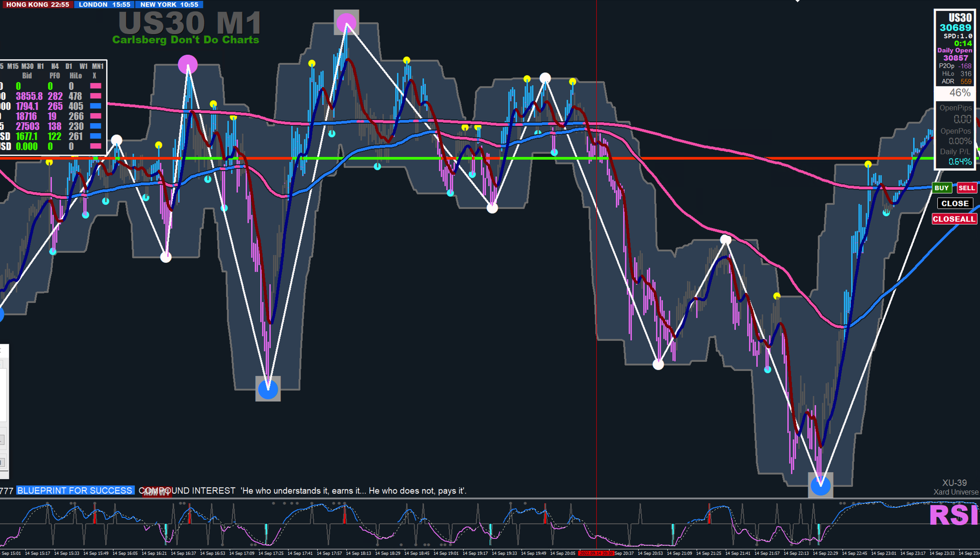Screen dimensions: 980x558
Task: Click the black CLOSE order button
Action: (x=955, y=203)
